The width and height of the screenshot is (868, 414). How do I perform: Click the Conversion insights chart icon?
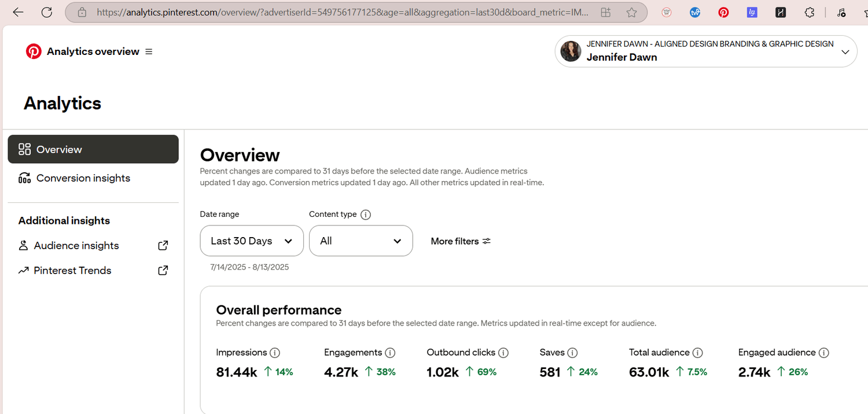click(x=24, y=178)
